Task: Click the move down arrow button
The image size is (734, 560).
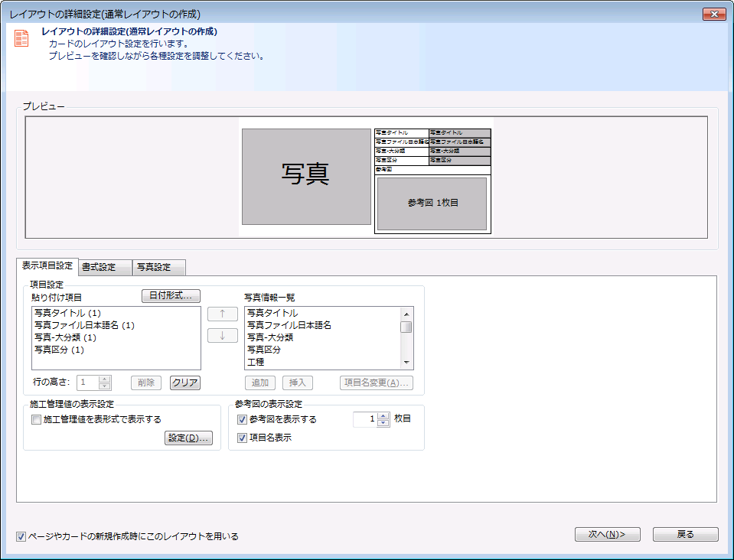Action: (x=223, y=335)
